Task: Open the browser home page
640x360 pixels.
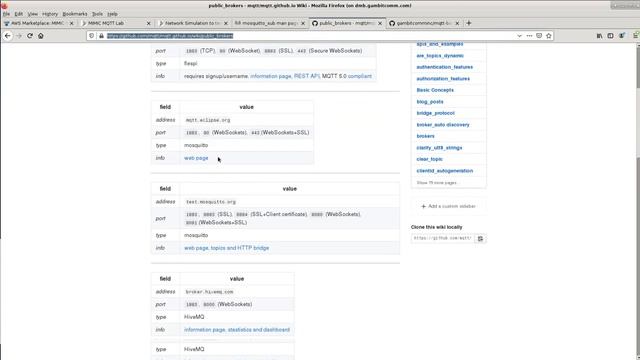Action: pyautogui.click(x=41, y=36)
